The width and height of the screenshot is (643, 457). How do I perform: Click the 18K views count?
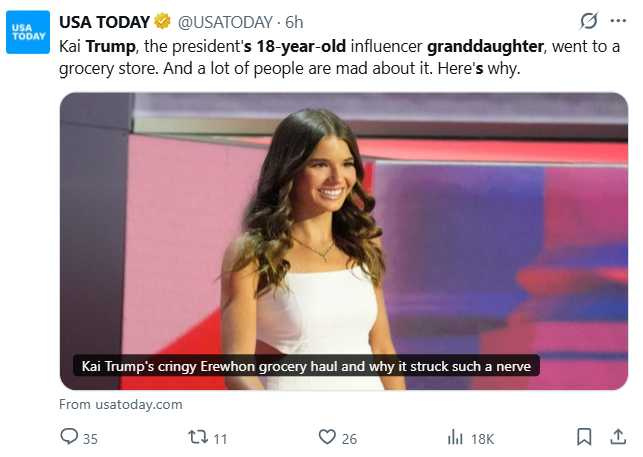[483, 438]
